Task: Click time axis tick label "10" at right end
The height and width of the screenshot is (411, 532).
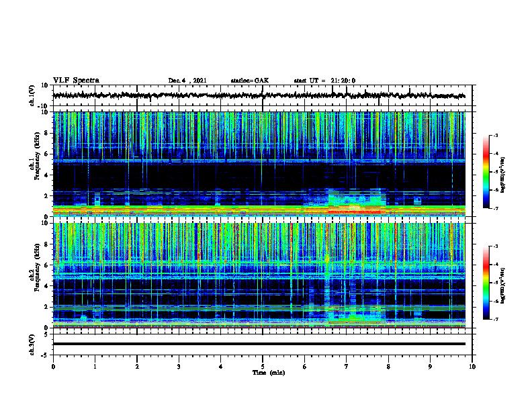Action: pyautogui.click(x=472, y=367)
